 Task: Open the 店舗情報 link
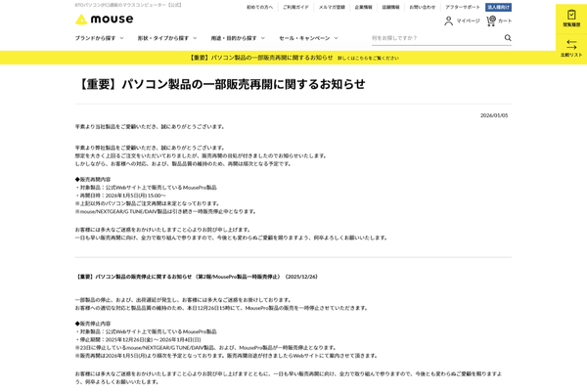pos(390,7)
